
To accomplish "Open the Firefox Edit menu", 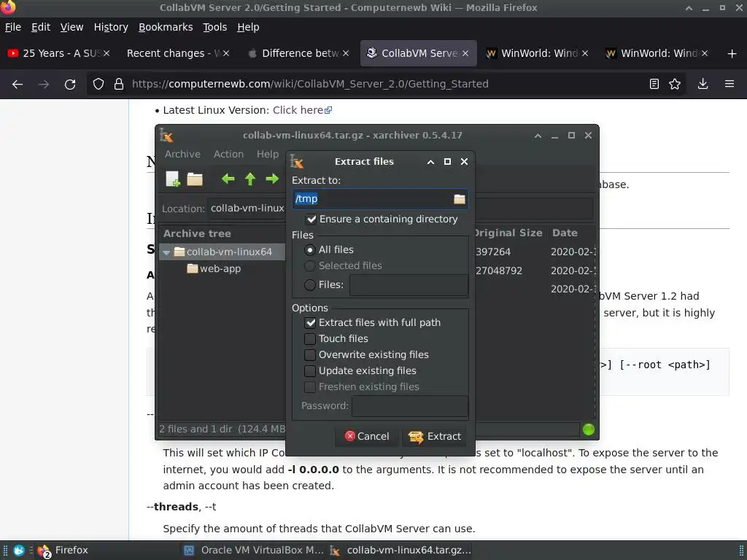I will pyautogui.click(x=41, y=27).
